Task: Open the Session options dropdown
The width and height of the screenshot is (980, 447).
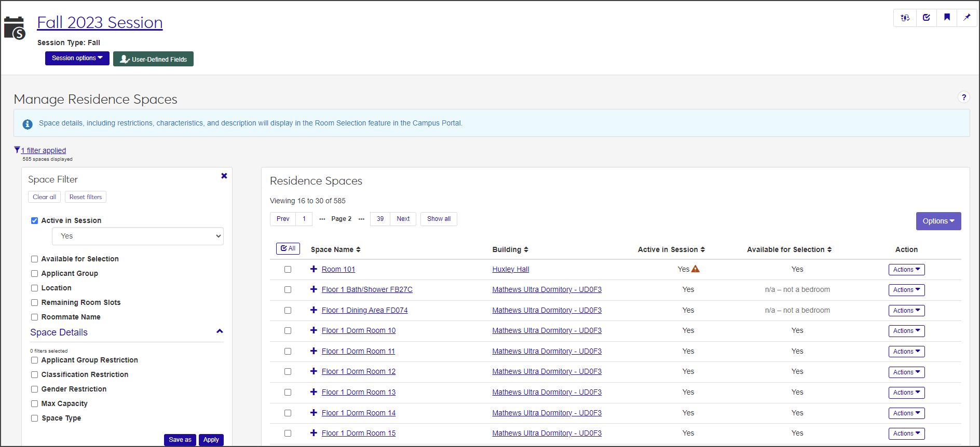Action: click(x=77, y=58)
